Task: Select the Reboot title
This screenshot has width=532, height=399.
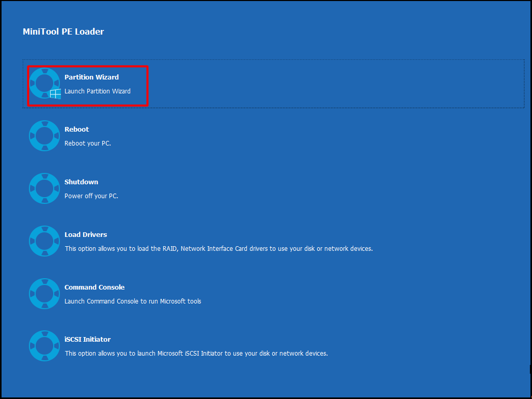Action: pyautogui.click(x=76, y=130)
